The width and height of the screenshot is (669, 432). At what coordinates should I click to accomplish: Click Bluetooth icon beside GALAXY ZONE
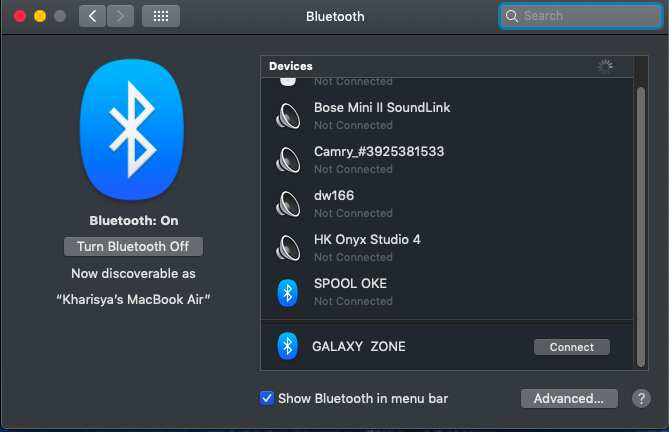point(288,346)
